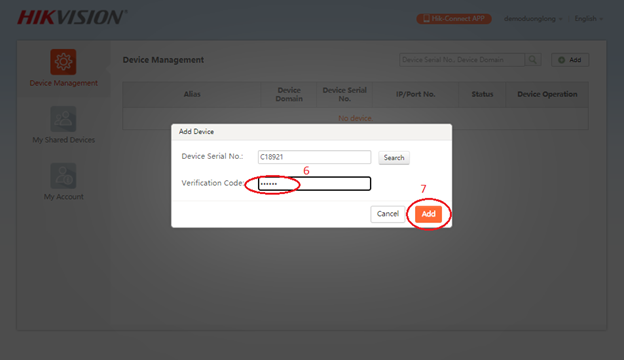Click the IP/Port No. column header
Viewport: 624px width, 360px height.
[x=415, y=94]
